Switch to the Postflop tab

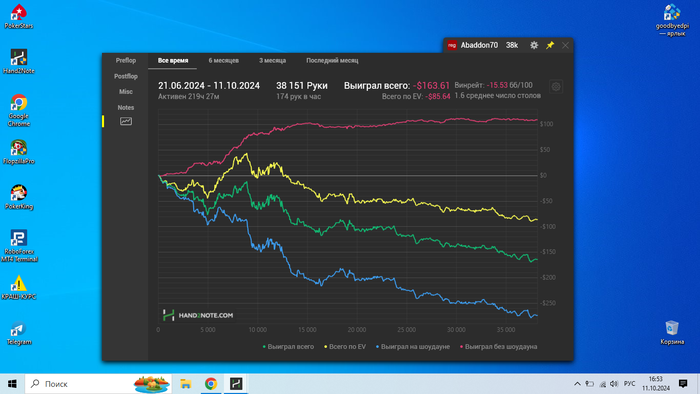(126, 76)
